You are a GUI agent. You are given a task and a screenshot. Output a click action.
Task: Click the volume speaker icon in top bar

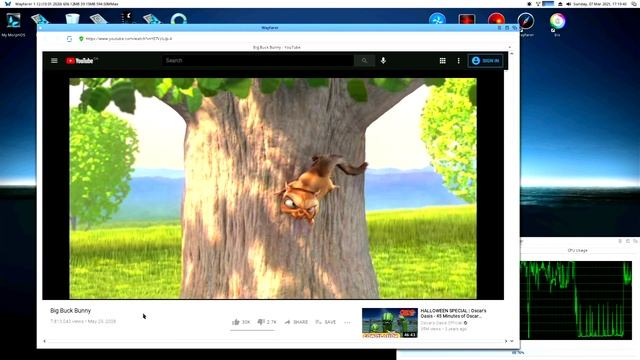pos(568,4)
